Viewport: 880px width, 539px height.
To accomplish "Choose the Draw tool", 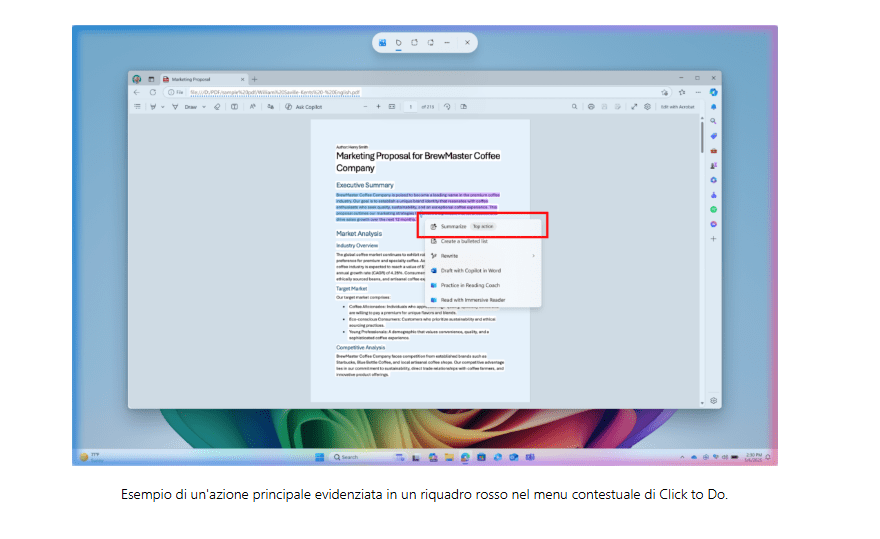I will (185, 107).
